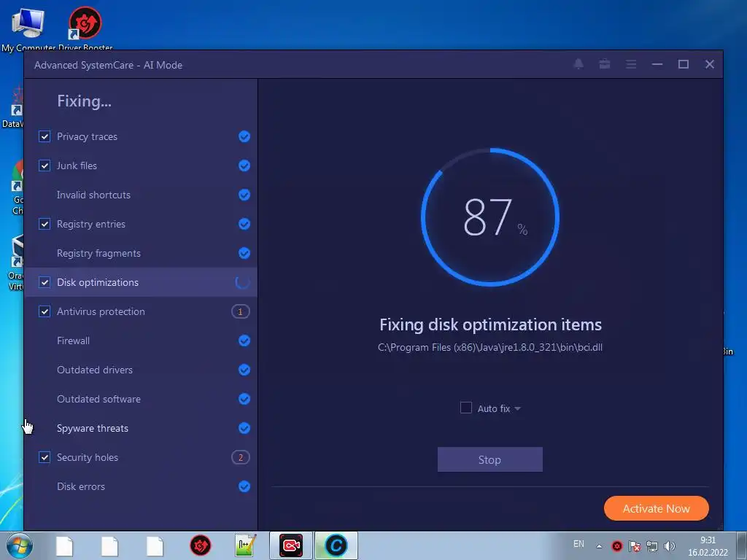The width and height of the screenshot is (747, 560).
Task: Click the 87% circular progress indicator
Action: pos(489,217)
